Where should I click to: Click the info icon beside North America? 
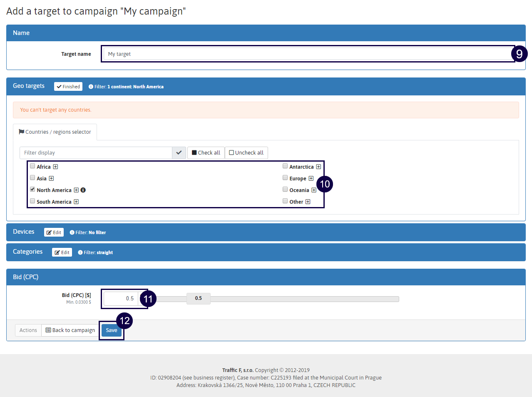pyautogui.click(x=83, y=190)
